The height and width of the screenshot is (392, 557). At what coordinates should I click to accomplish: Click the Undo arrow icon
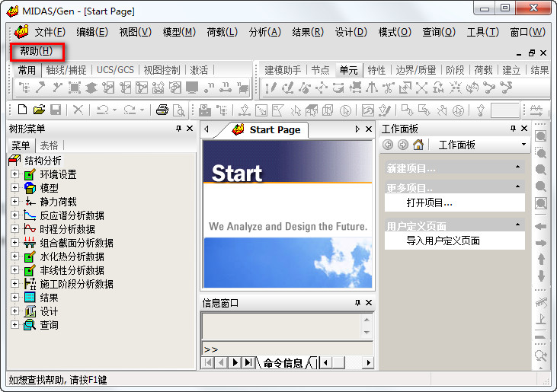103,110
